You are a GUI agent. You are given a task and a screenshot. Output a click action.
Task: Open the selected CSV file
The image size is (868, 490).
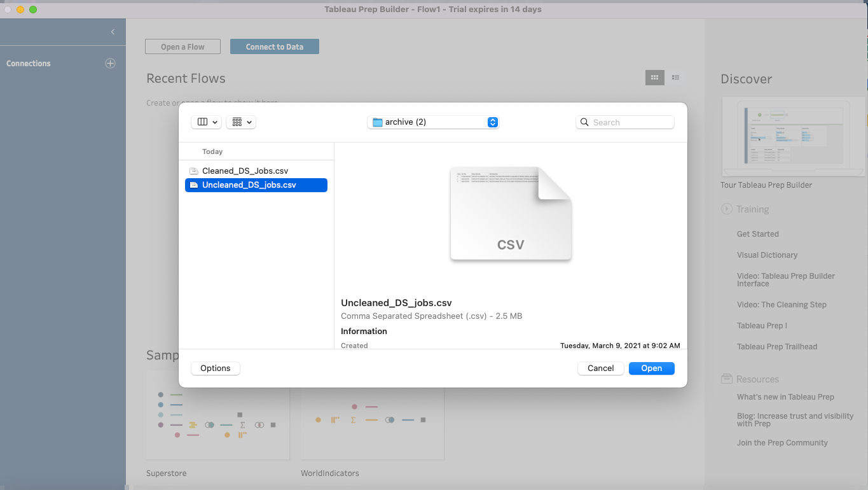(x=652, y=368)
